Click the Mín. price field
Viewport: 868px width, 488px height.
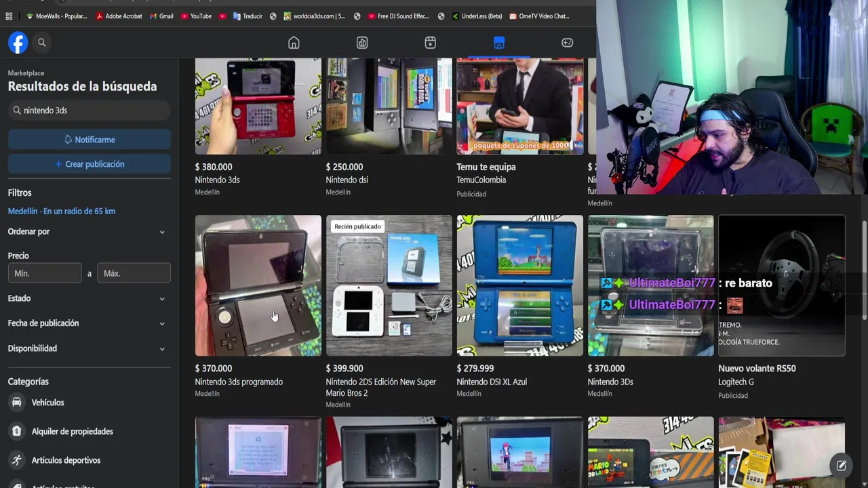[x=45, y=273]
